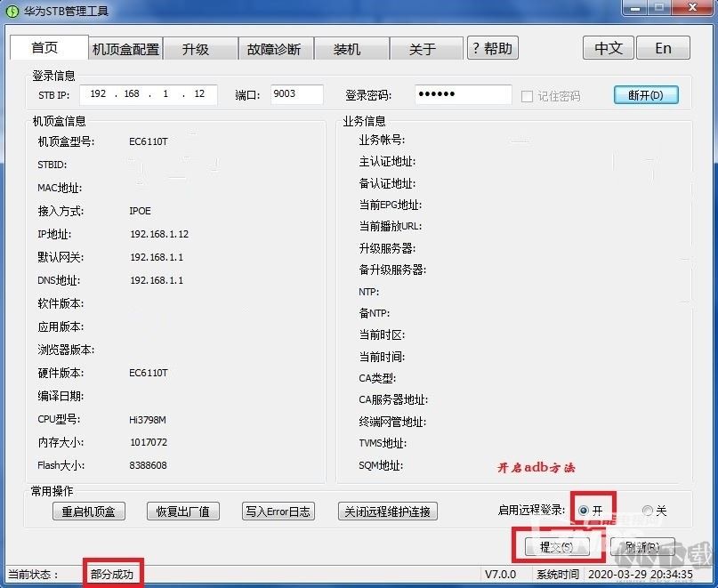Open the ?帮助 help tab

pos(492,49)
